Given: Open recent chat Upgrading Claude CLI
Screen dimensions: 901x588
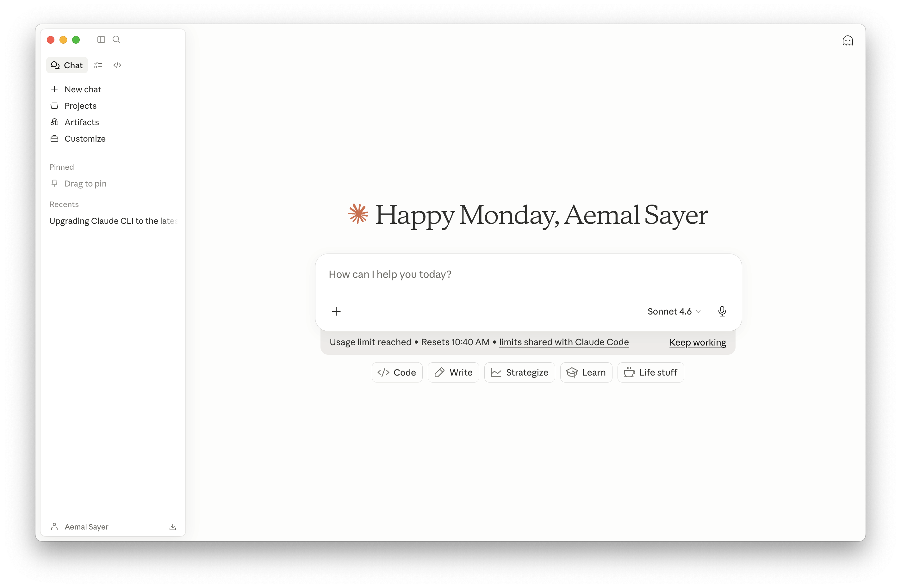Looking at the screenshot, I should click(x=113, y=221).
